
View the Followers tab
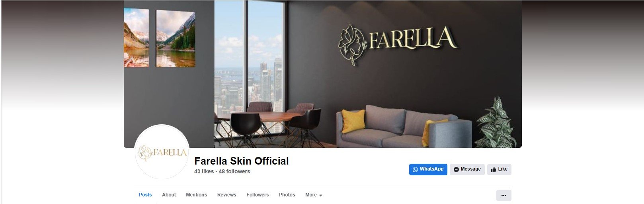point(258,195)
